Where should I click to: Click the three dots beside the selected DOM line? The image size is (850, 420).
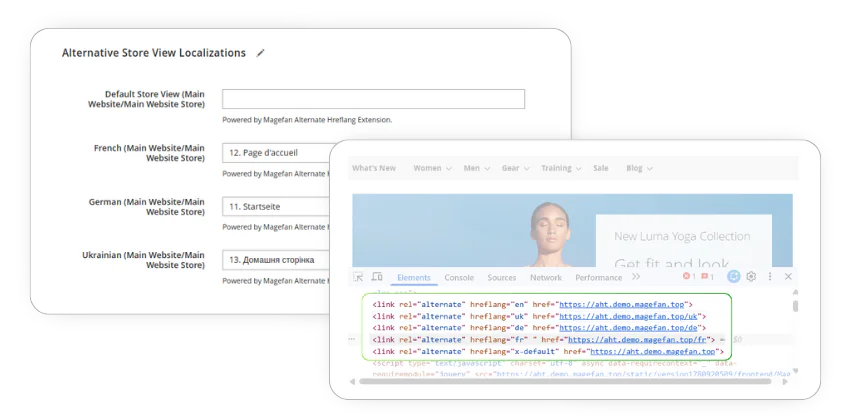click(x=352, y=339)
